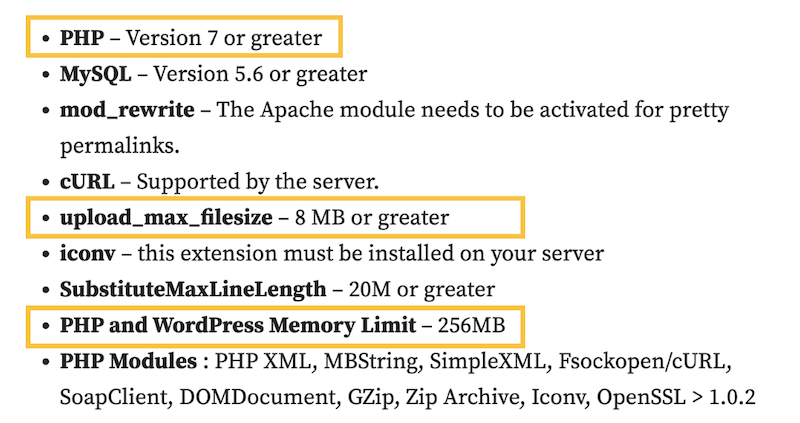
Task: Click the "OpenSSL > 1.0.2" text
Action: click(x=675, y=397)
